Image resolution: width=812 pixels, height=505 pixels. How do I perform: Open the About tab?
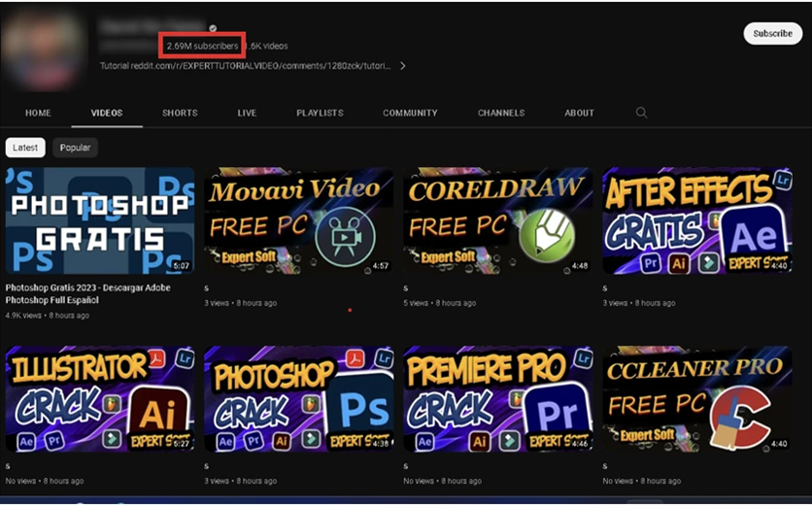(579, 113)
